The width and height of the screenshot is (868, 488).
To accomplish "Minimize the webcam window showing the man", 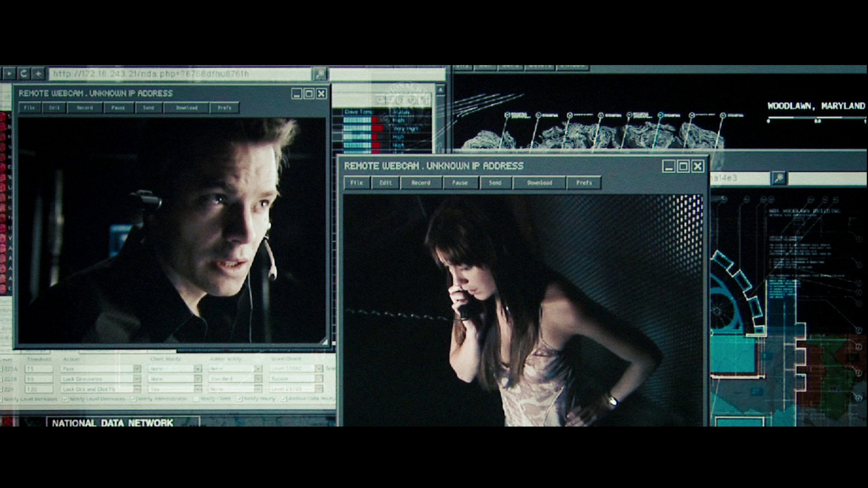I will pos(297,94).
